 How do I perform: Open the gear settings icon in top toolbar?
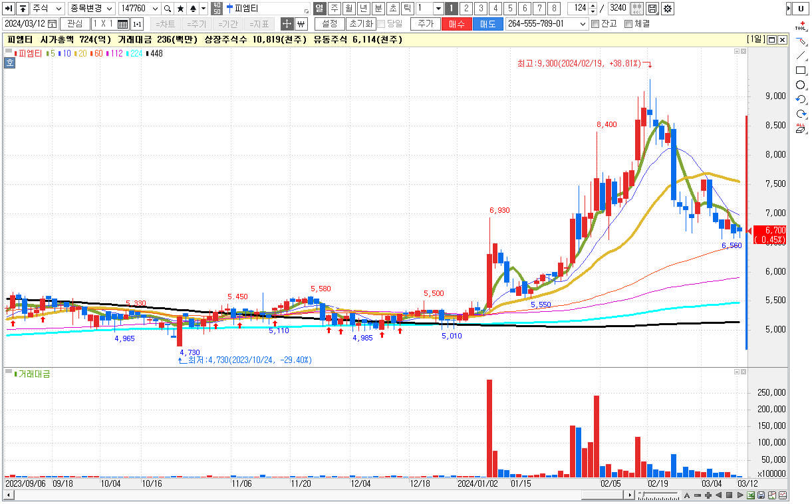(x=667, y=9)
